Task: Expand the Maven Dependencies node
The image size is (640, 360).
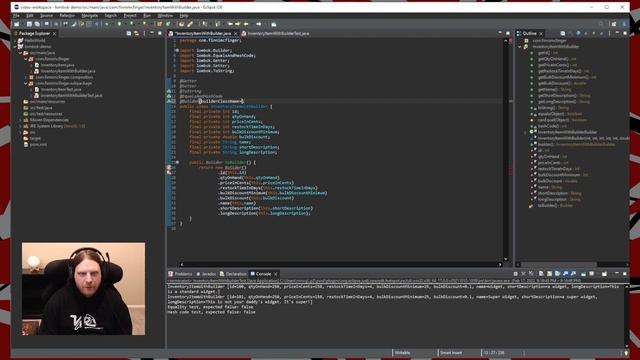Action: click(20, 120)
